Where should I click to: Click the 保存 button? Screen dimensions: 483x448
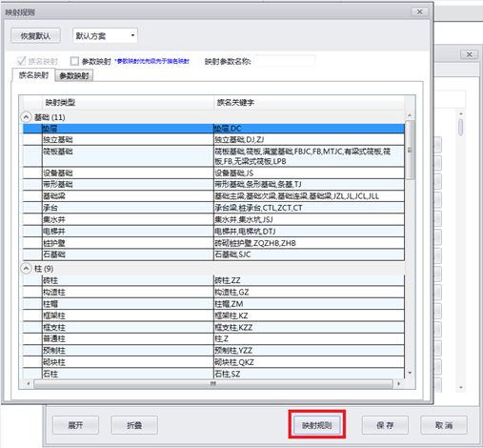tap(385, 425)
